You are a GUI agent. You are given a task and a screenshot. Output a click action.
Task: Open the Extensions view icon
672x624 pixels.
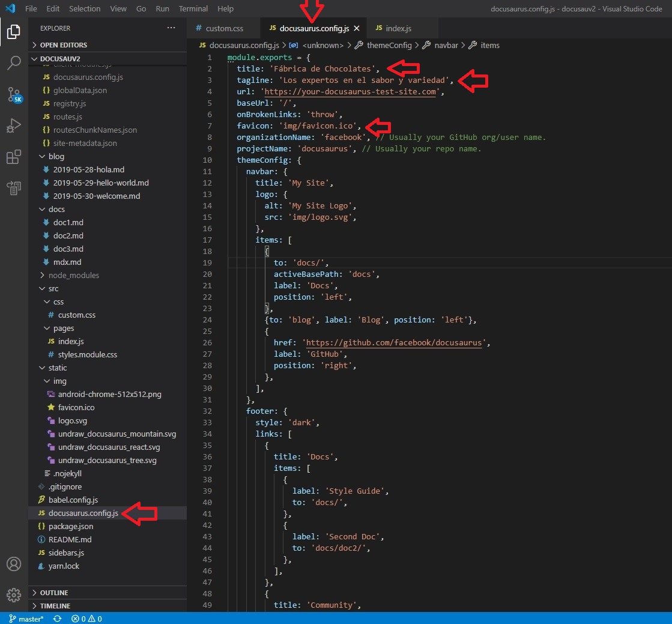click(x=14, y=157)
